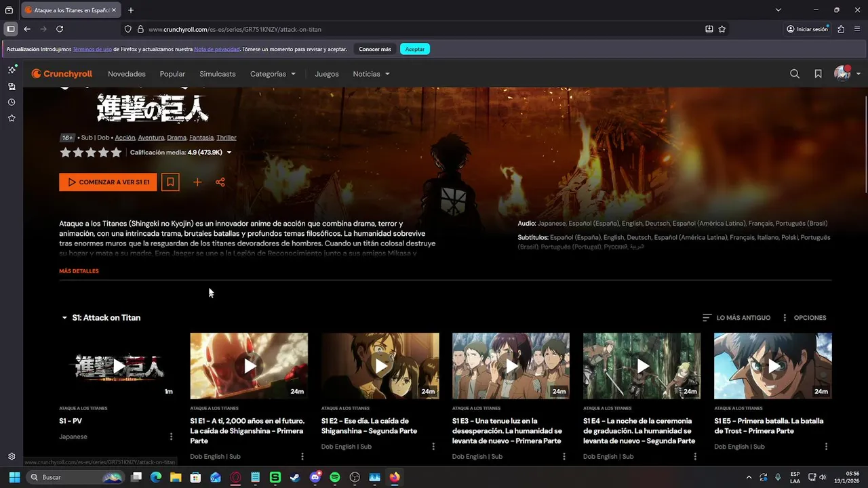Open more options for S1 - PV episode
Image resolution: width=868 pixels, height=488 pixels.
tap(171, 437)
